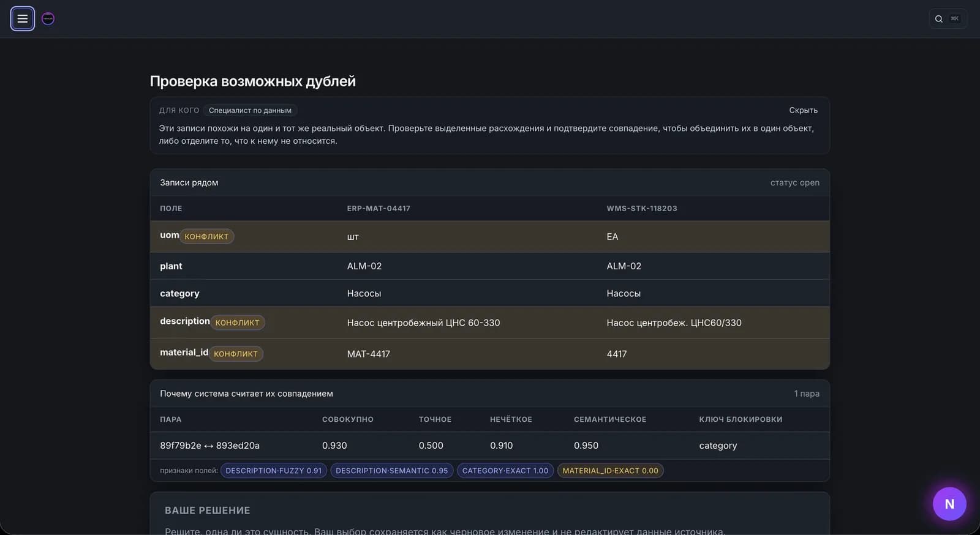Open the hamburger navigation menu
This screenshot has height=535, width=980.
click(23, 18)
